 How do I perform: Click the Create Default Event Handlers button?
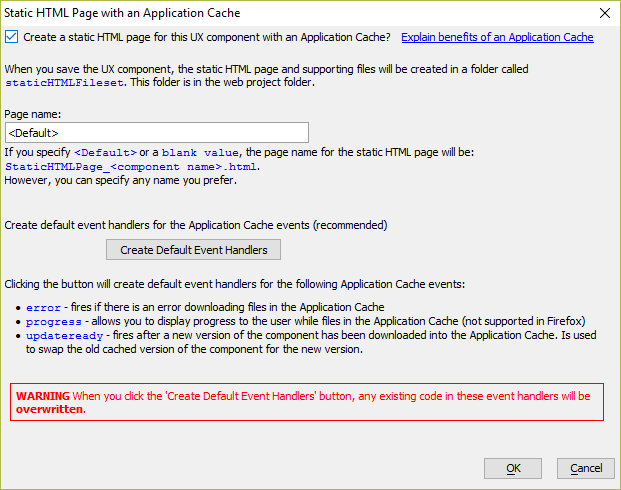[x=193, y=250]
